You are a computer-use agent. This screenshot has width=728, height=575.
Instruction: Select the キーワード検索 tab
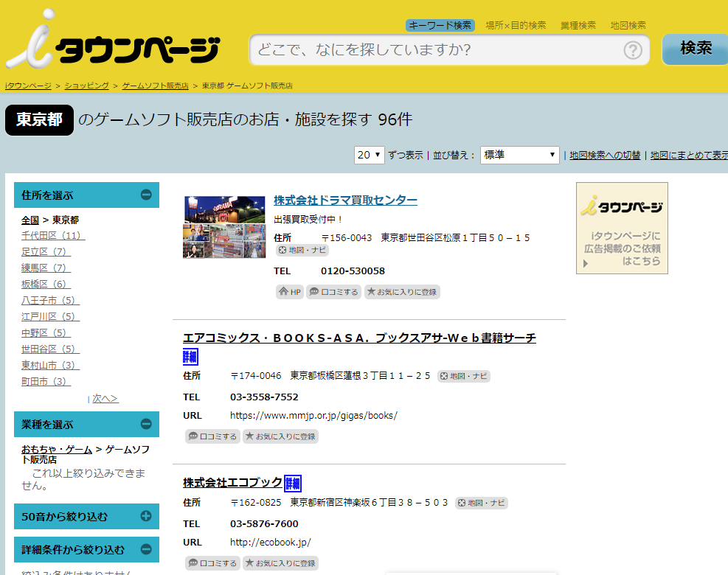(440, 26)
